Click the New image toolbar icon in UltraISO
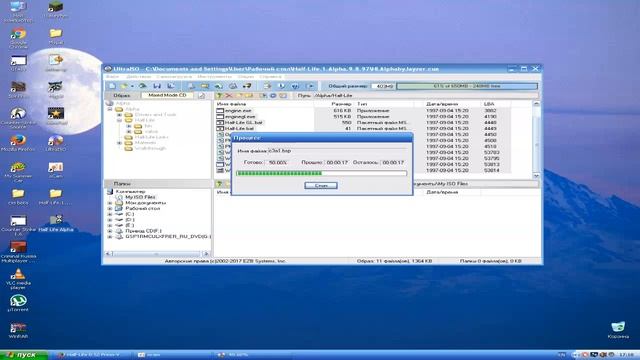The height and width of the screenshot is (360, 640). (x=112, y=86)
